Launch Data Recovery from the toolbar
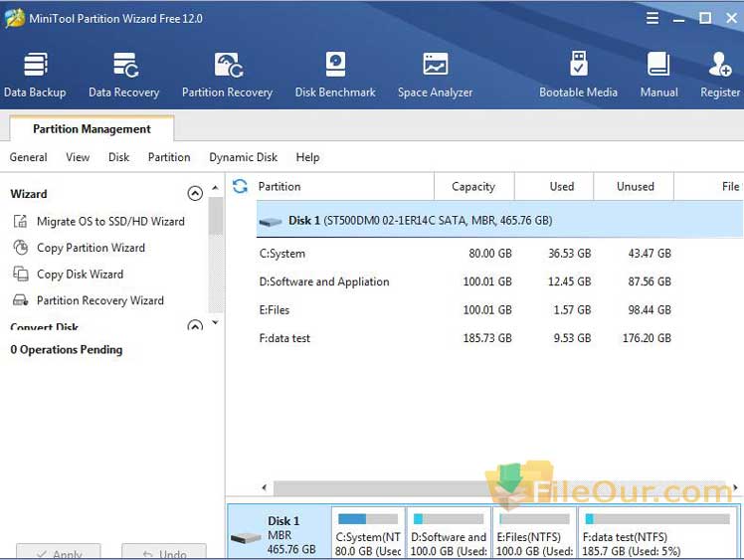Viewport: 744px width, 560px height. pos(124,75)
